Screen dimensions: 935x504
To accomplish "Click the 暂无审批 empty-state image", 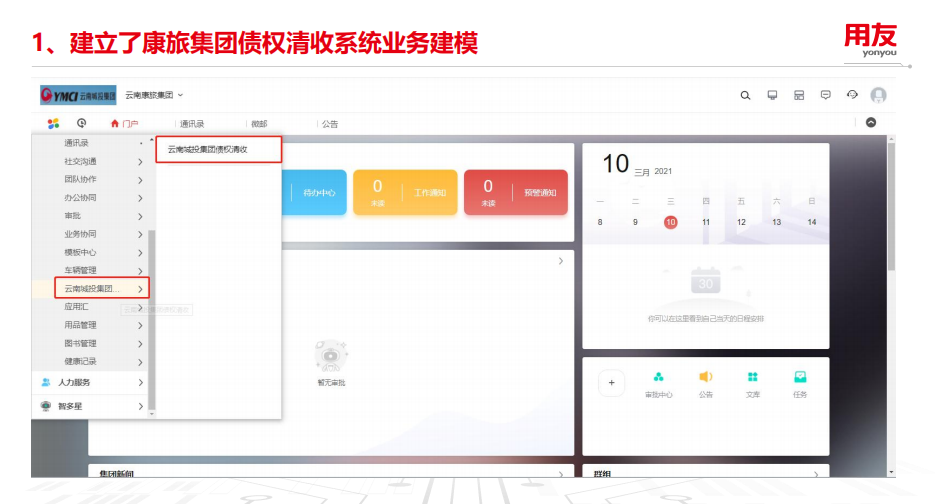I will (331, 356).
